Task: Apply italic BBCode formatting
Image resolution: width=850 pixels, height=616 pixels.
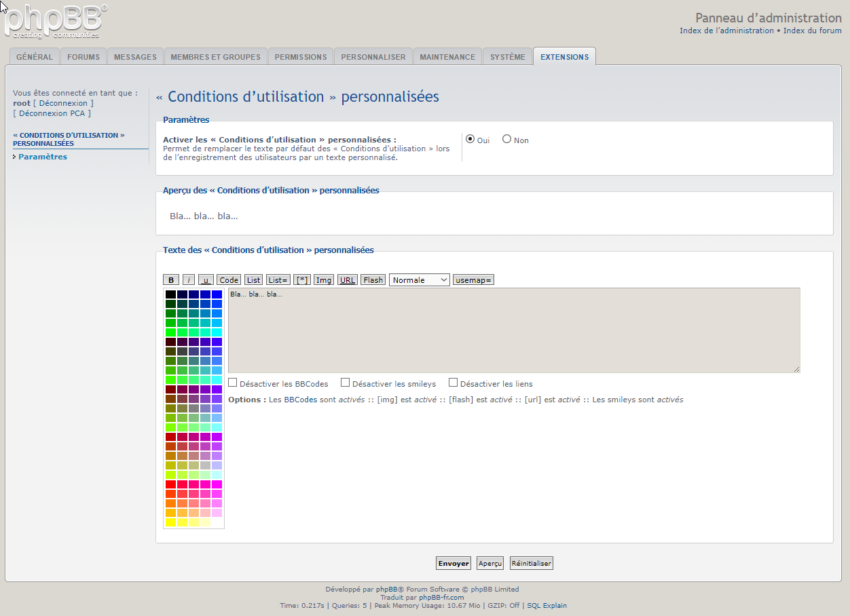Action: (189, 280)
